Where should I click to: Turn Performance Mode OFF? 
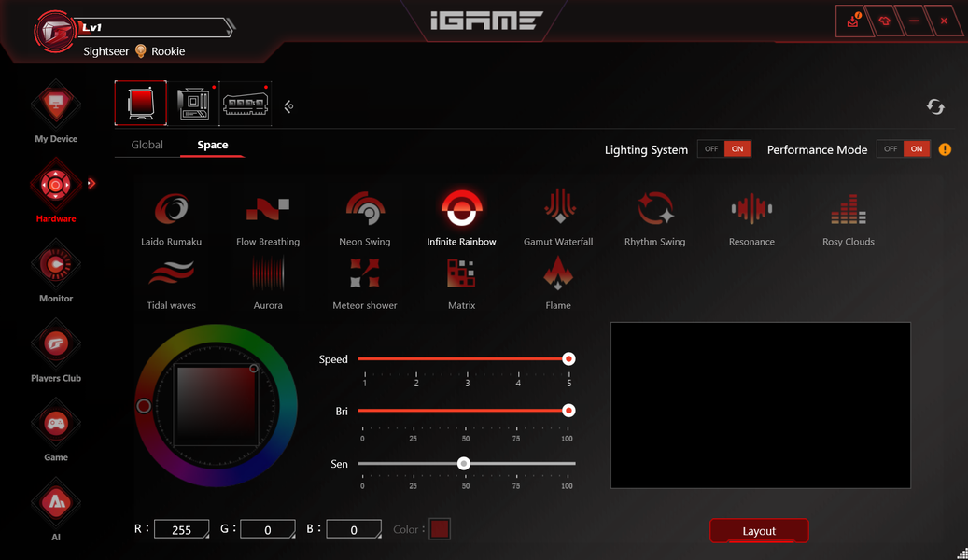click(x=890, y=148)
